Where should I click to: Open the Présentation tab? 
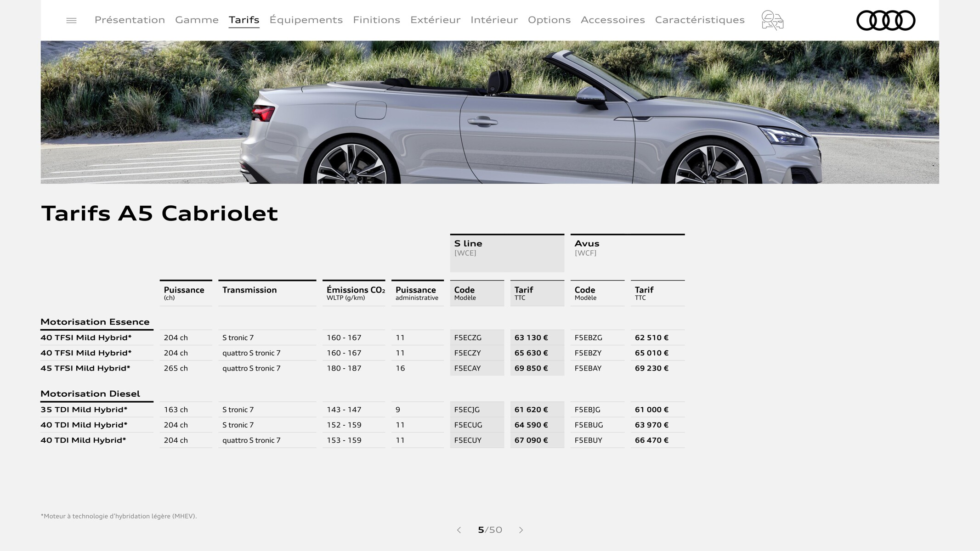130,20
